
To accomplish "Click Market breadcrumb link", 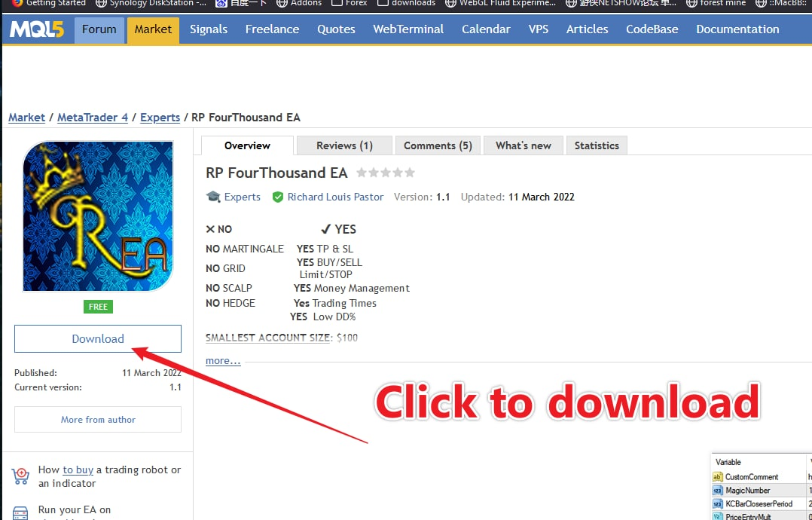I will (x=27, y=118).
